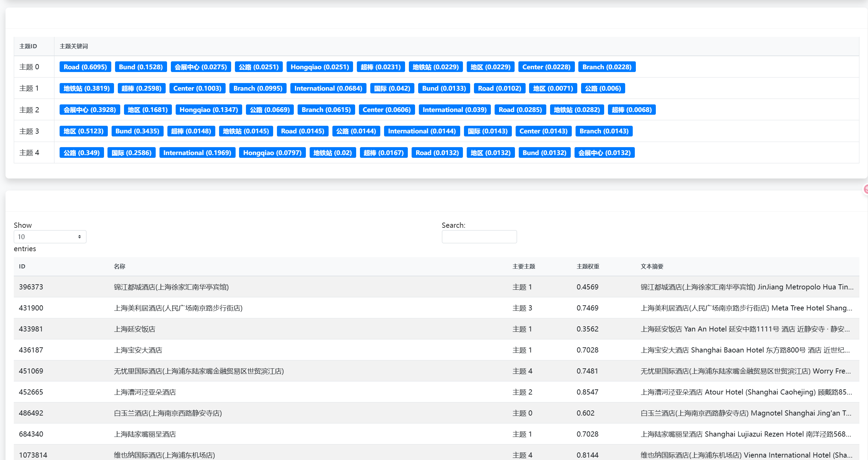Viewport: 868px width, 460px height.
Task: Sort table by ID column header
Action: [22, 266]
